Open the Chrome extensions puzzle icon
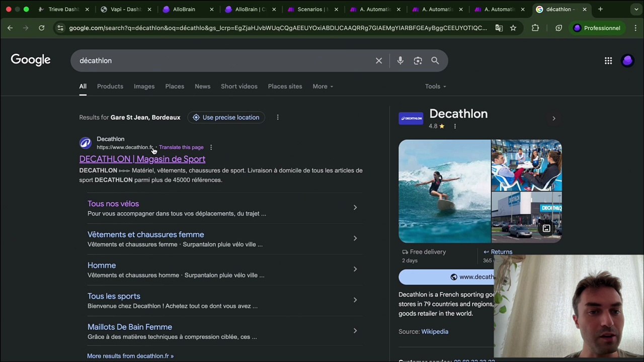This screenshot has width=644, height=362. tap(535, 28)
